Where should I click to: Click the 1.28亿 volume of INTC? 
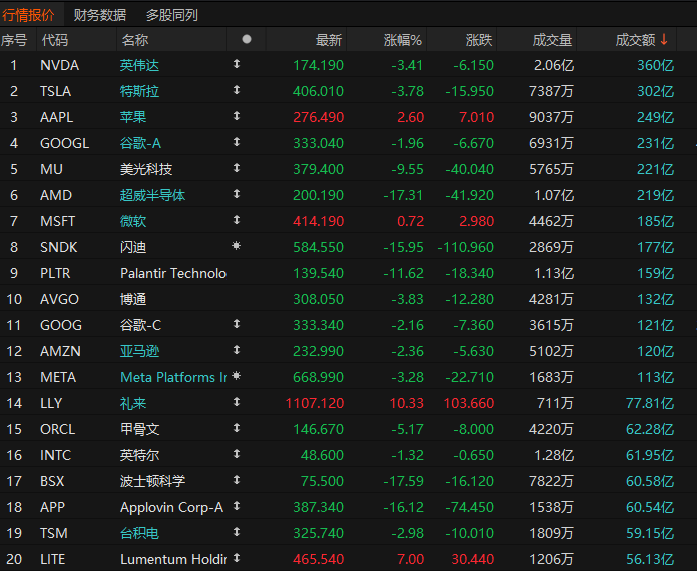(554, 455)
